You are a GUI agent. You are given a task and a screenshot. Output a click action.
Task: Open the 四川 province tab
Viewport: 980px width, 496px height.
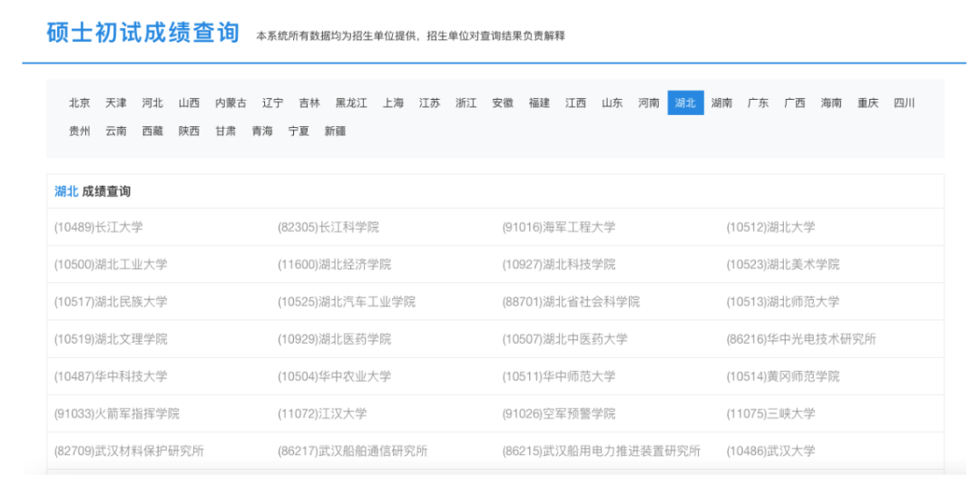(905, 103)
